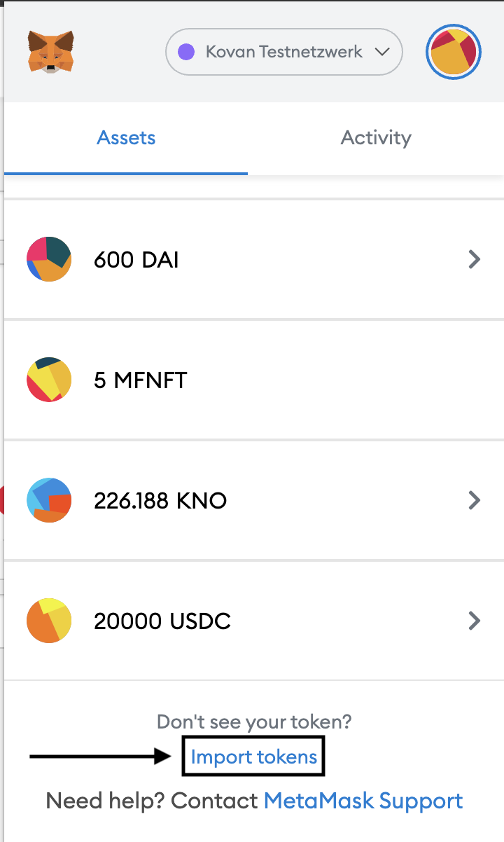Select the 600 DAI balance text

[136, 261]
